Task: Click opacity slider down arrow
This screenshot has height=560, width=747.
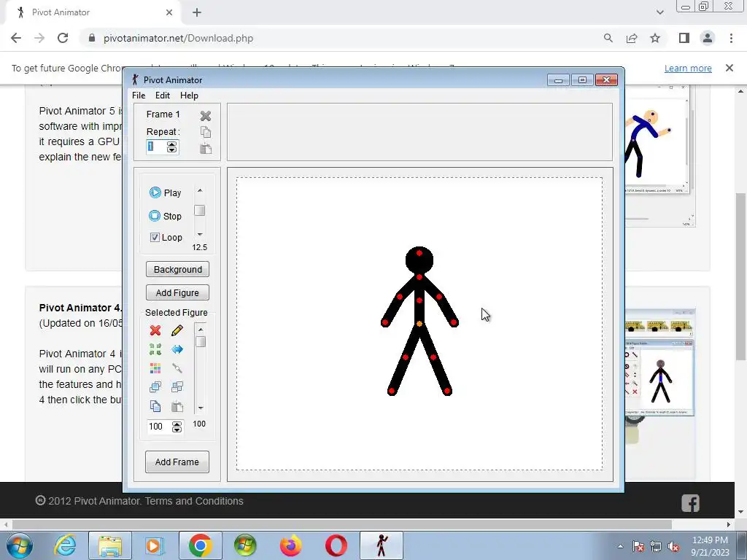Action: [x=201, y=408]
